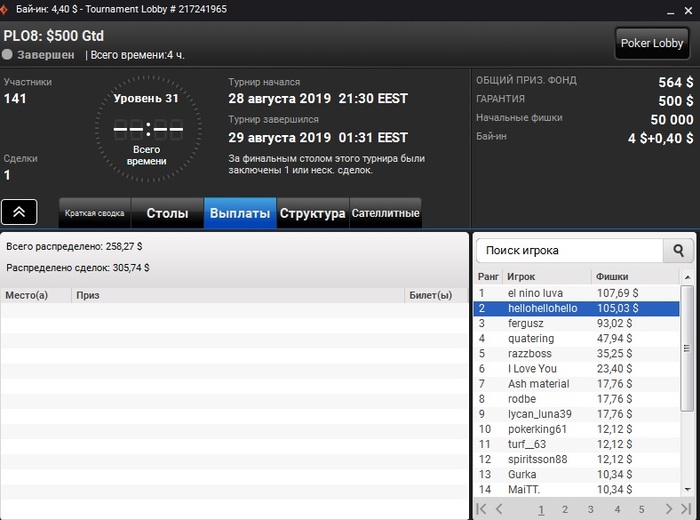700x520 pixels.
Task: Select player el nino luva row
Action: click(576, 293)
